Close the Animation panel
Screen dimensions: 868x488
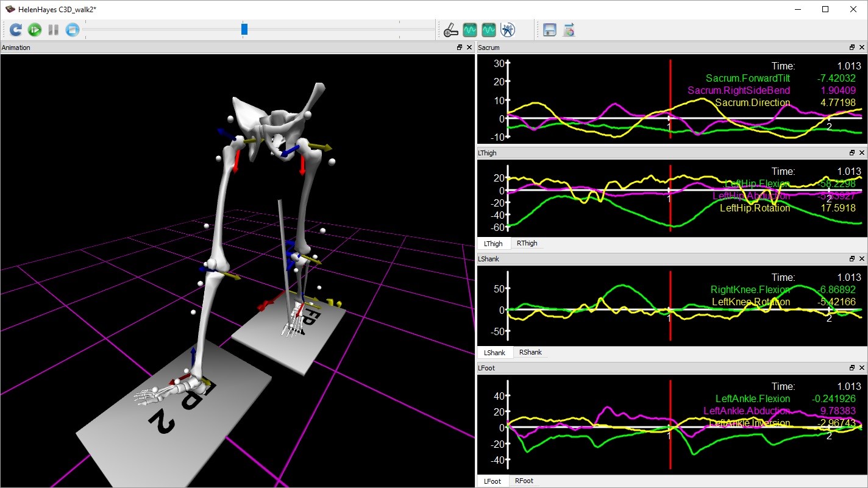pos(469,48)
